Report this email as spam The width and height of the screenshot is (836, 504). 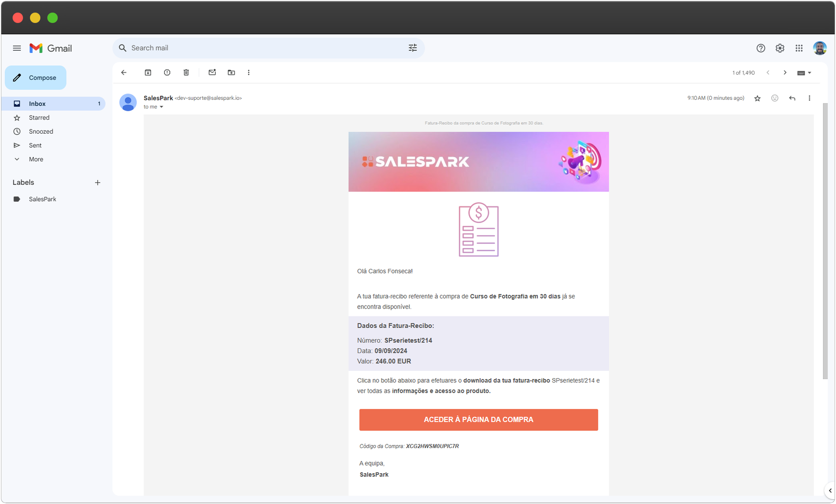pyautogui.click(x=167, y=73)
